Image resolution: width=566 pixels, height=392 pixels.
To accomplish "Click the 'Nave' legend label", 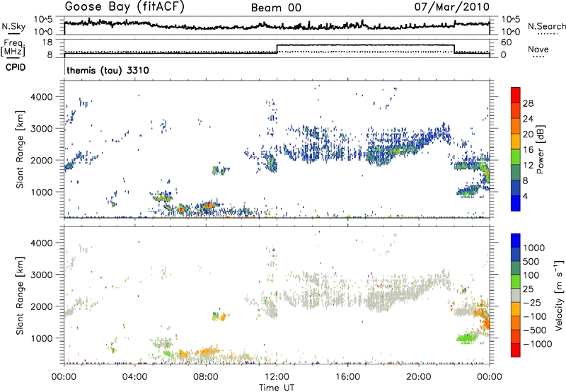I will pos(538,49).
